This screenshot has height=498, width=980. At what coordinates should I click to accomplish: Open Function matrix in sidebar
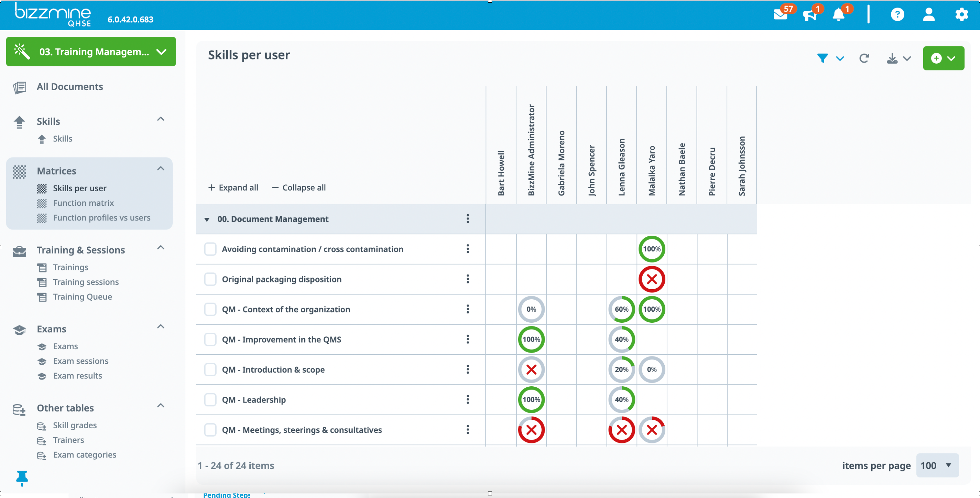(83, 203)
